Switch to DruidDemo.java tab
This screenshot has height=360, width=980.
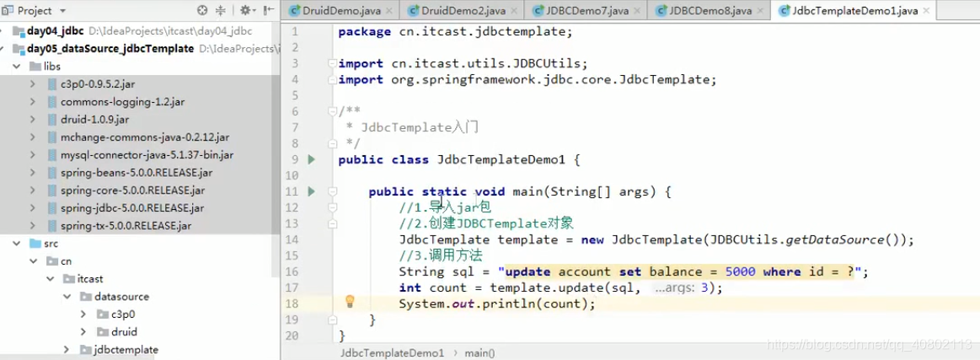(340, 11)
